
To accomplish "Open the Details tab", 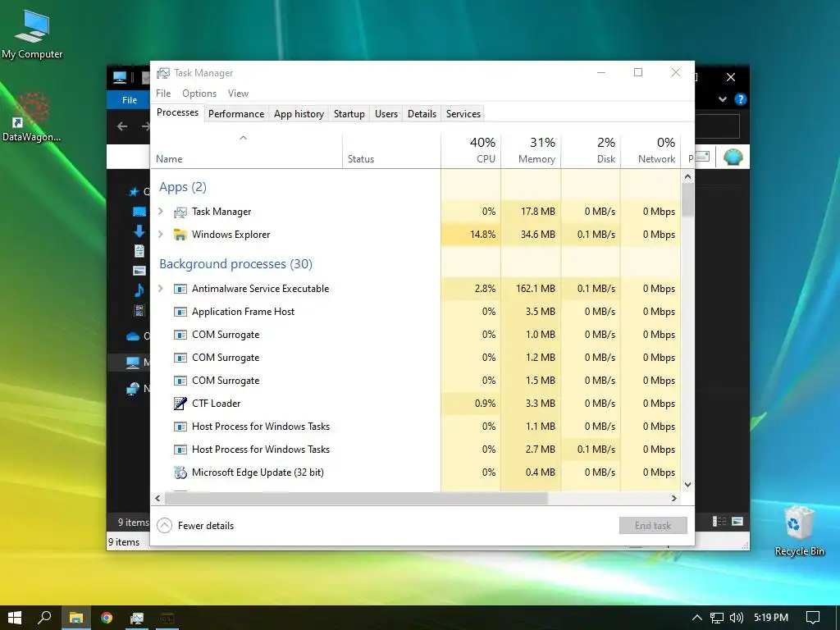I will point(422,113).
